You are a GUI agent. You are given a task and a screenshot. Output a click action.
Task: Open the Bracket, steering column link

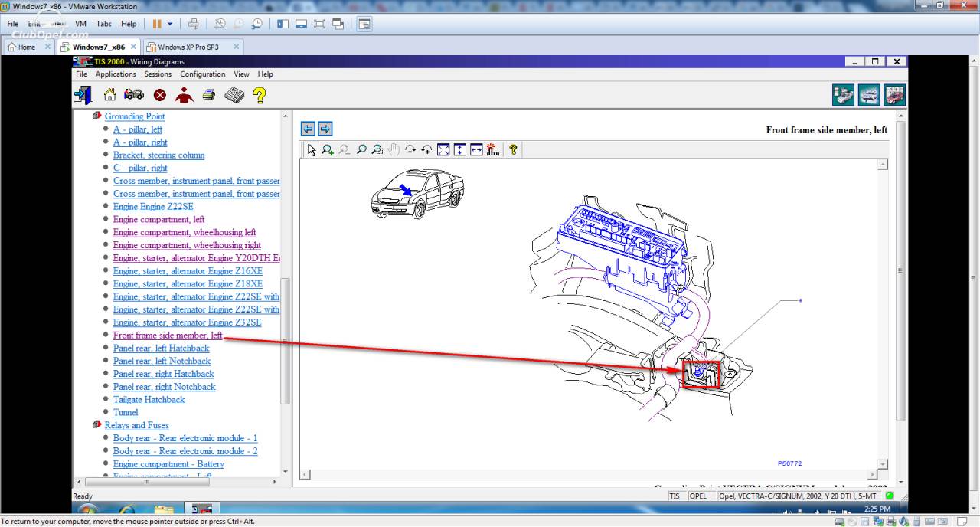(158, 155)
